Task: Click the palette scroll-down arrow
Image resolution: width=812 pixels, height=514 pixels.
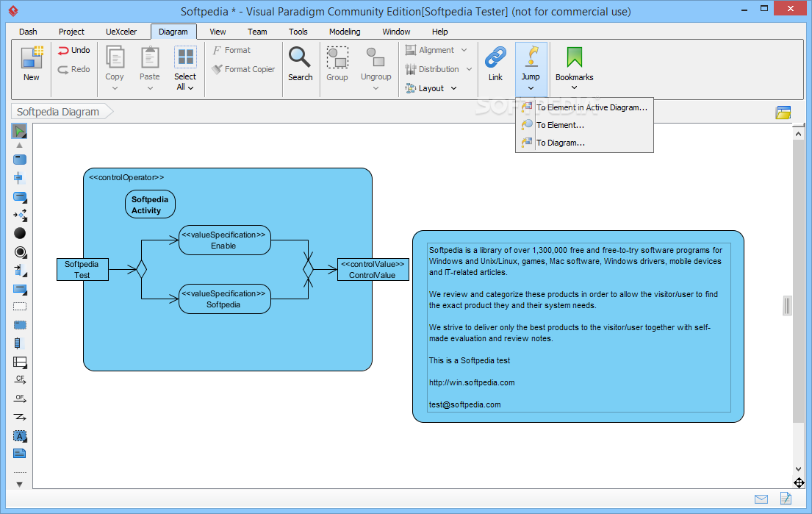Action: coord(20,485)
